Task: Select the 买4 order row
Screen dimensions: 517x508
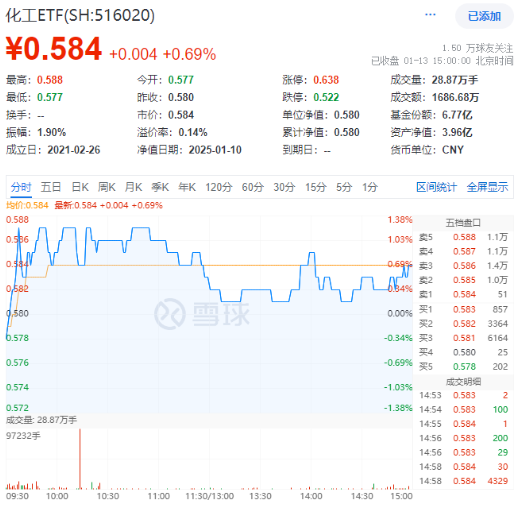Action: (x=463, y=352)
